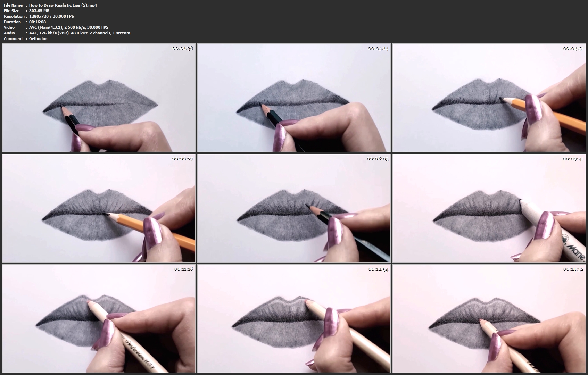
Task: Open the thumbnail at 00:14:32
Action: coord(489,318)
